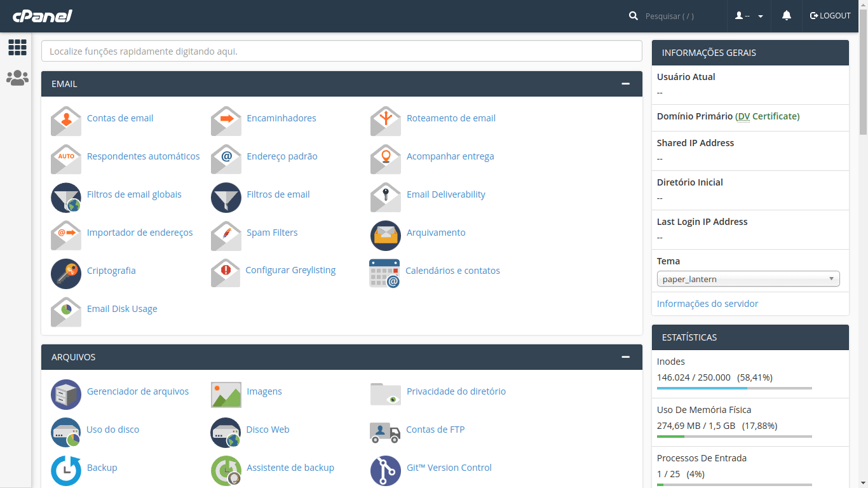Click the Contas de email envelope icon

[x=66, y=121]
